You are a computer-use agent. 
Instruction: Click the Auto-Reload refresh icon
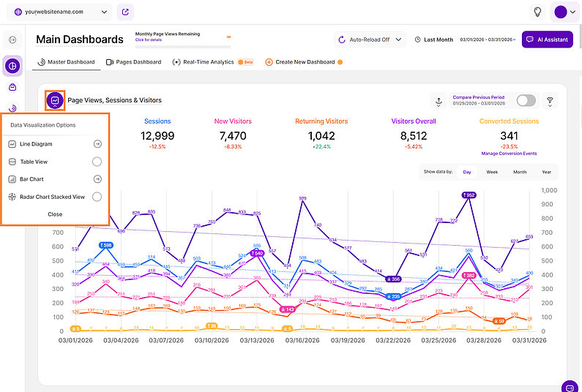[342, 39]
